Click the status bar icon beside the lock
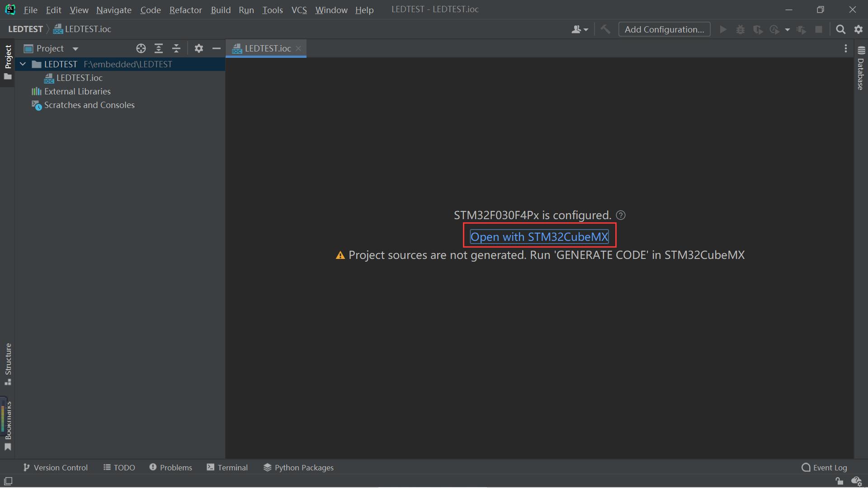The image size is (868, 488). click(x=857, y=481)
